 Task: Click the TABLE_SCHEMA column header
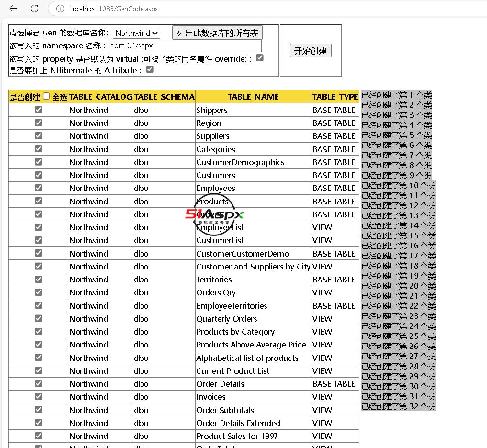(x=164, y=97)
